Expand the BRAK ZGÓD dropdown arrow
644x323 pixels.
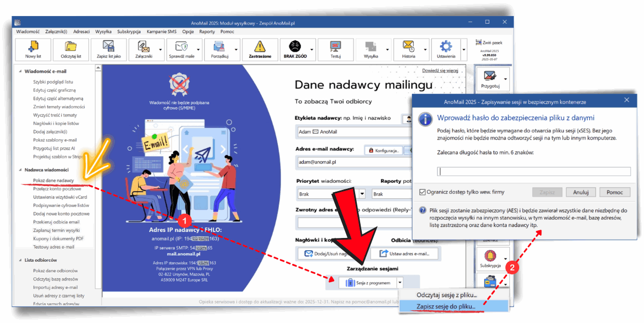[312, 50]
